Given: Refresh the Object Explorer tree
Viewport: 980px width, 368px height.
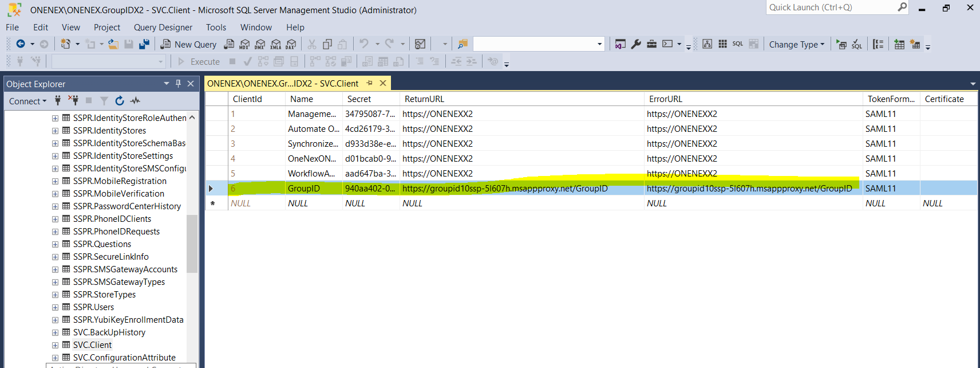Looking at the screenshot, I should pos(120,100).
